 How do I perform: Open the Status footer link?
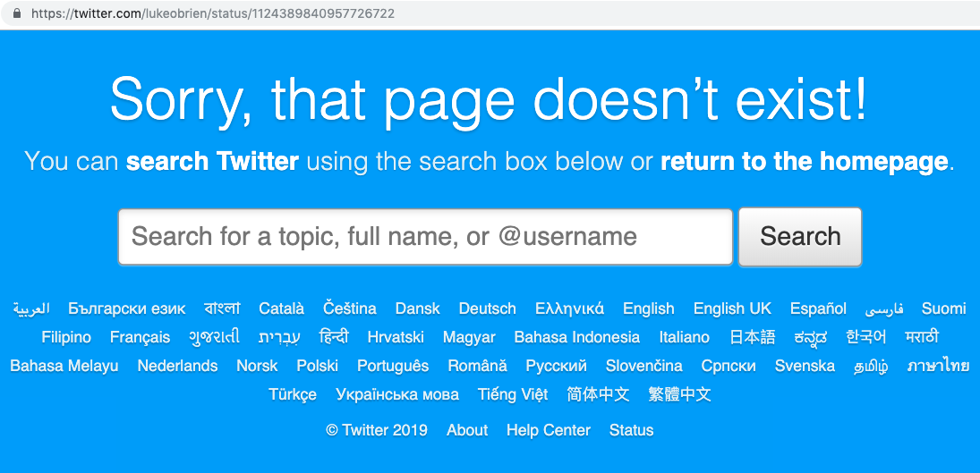[631, 430]
